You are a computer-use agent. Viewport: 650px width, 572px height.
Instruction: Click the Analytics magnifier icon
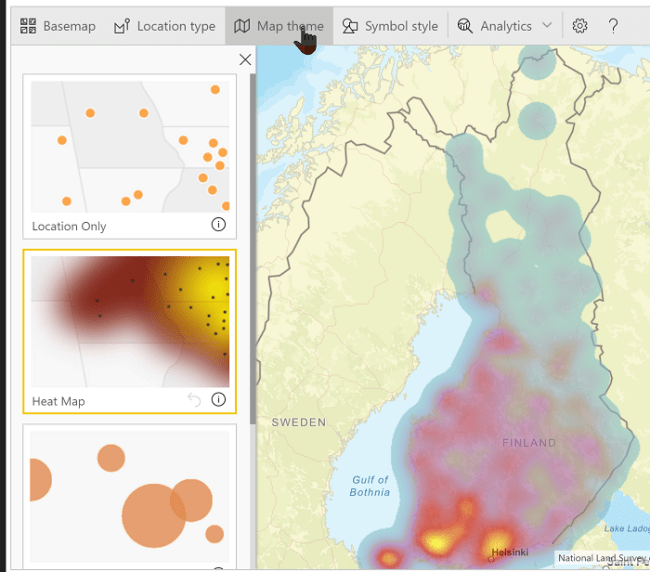466,26
